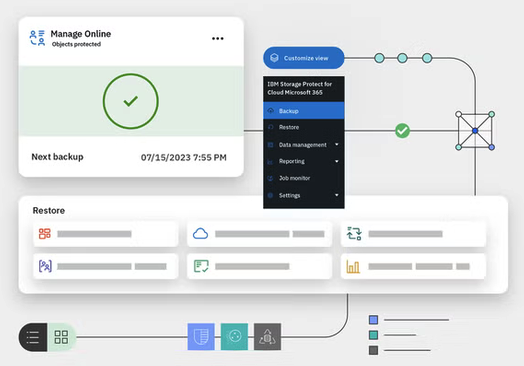524x366 pixels.
Task: Click the Restore section heading
Action: [49, 211]
